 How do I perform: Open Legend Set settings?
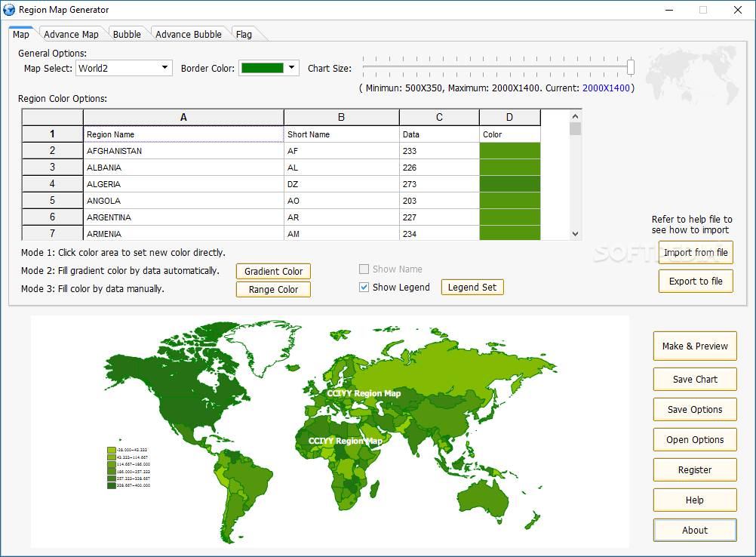[472, 287]
